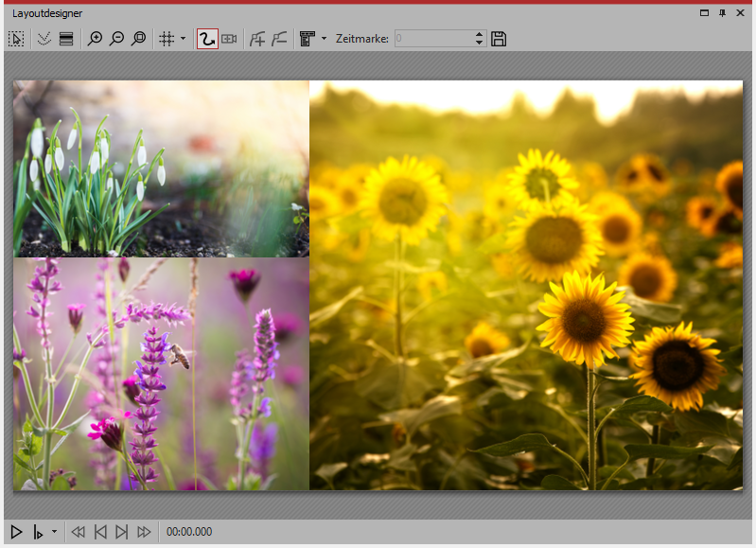Click the Zeitmarke stepper arrows
The width and height of the screenshot is (756, 548).
pyautogui.click(x=479, y=39)
